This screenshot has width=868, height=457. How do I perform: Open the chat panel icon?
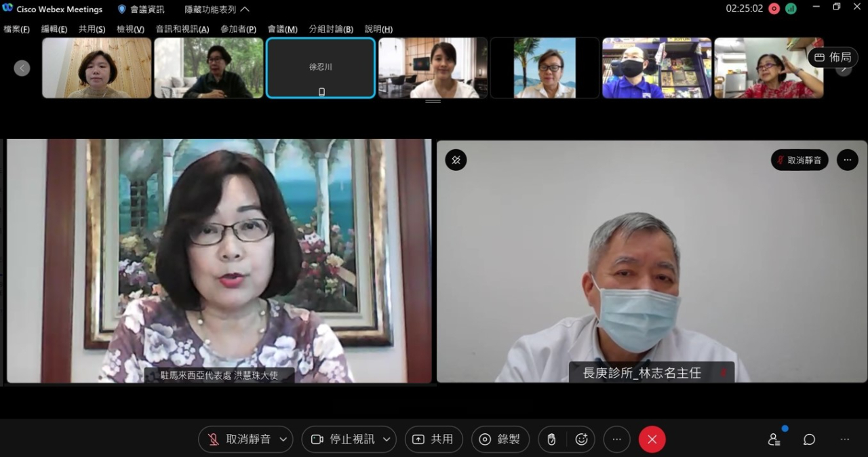click(809, 439)
